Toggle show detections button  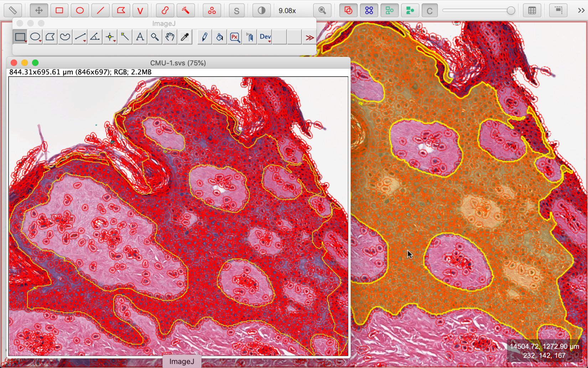(390, 10)
